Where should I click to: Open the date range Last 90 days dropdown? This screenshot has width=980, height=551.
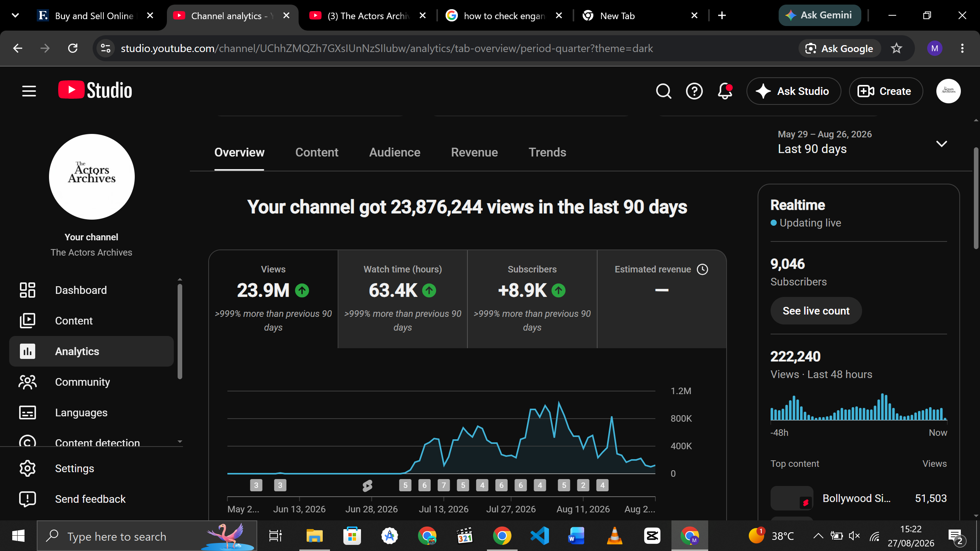tap(863, 144)
